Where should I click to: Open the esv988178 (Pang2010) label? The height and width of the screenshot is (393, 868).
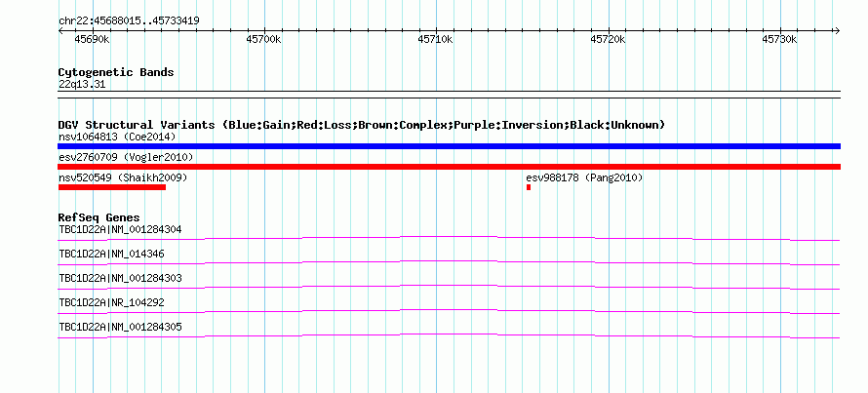coord(584,177)
